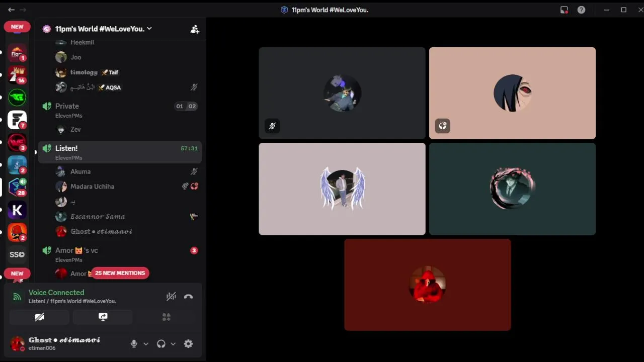Image resolution: width=644 pixels, height=362 pixels.
Task: Click the deafened badge on pink tile
Action: pos(443,126)
